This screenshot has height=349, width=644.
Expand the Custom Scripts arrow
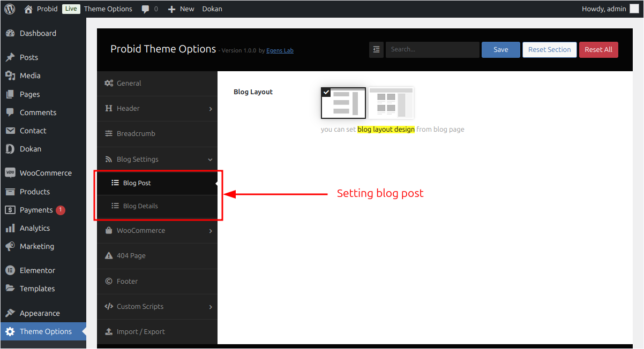click(x=211, y=307)
